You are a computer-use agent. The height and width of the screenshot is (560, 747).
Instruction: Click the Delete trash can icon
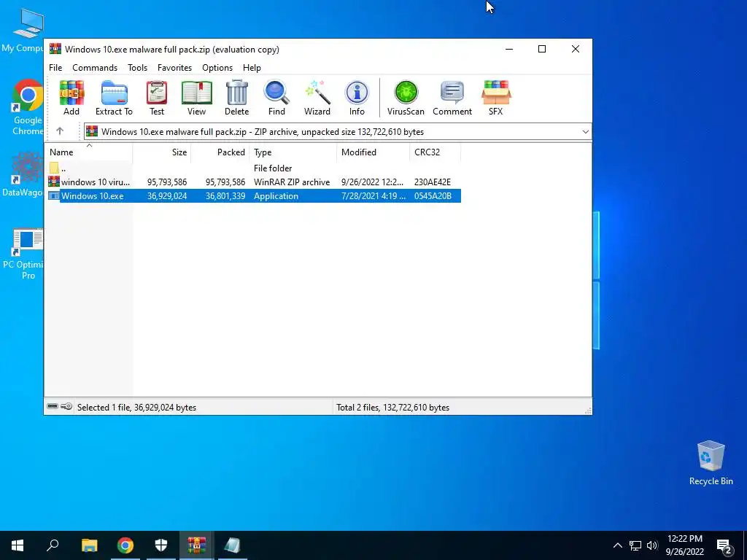(237, 98)
